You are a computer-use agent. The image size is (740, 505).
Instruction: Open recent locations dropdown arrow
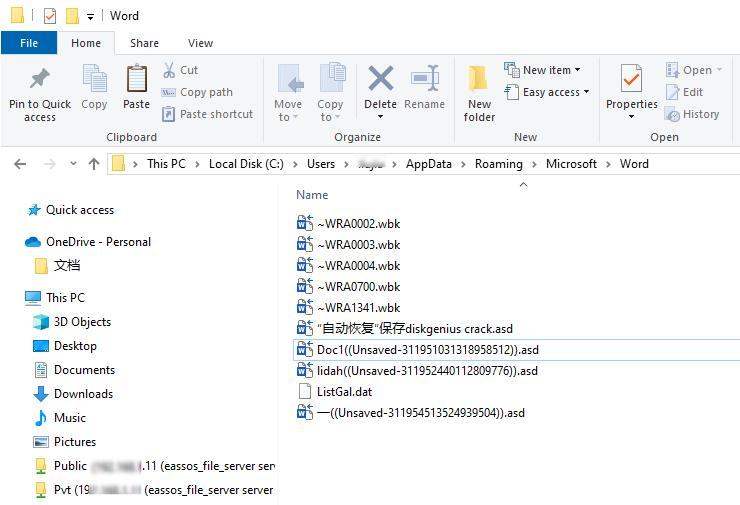click(73, 164)
